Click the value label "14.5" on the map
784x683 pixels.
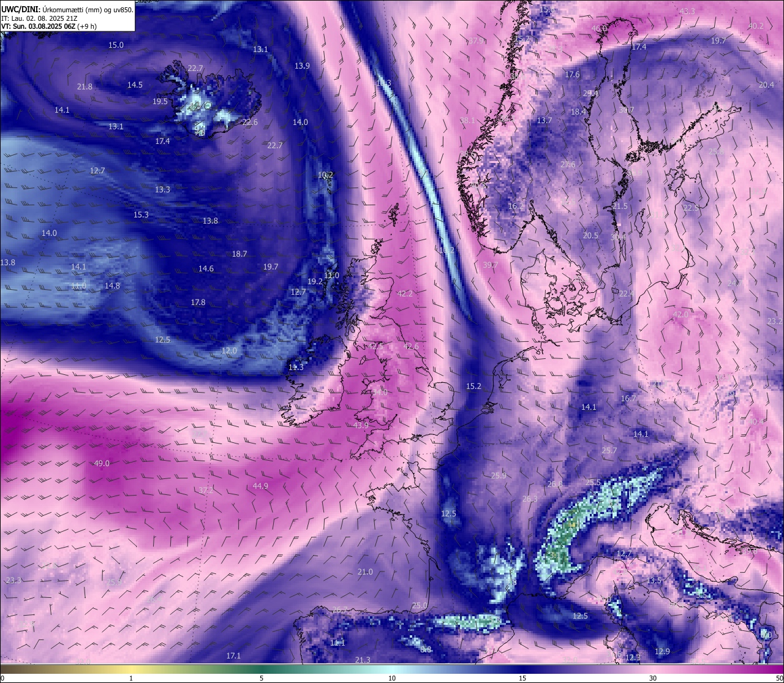click(x=135, y=85)
